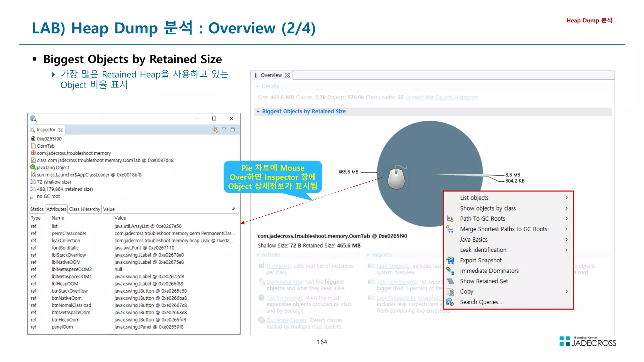Click the Path To GC Roots icon
This screenshot has width=644, height=362.
(x=450, y=219)
